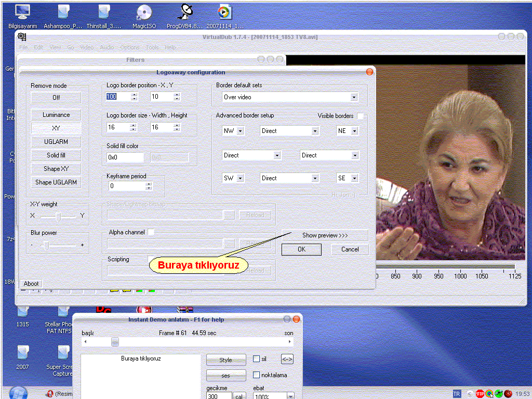Choose Solid fill remove mode
The image size is (532, 399).
tap(56, 155)
